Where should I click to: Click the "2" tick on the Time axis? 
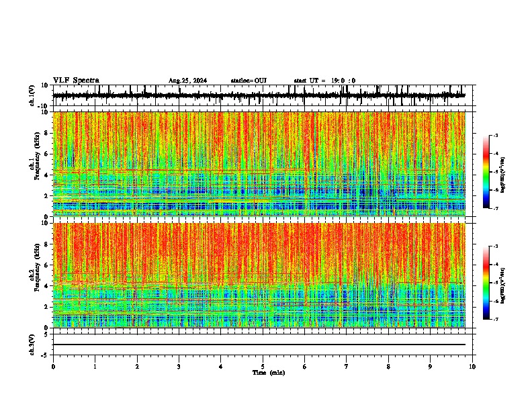[137, 367]
